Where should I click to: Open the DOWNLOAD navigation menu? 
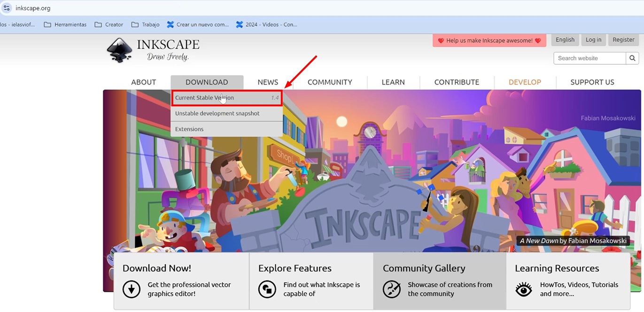tap(207, 82)
